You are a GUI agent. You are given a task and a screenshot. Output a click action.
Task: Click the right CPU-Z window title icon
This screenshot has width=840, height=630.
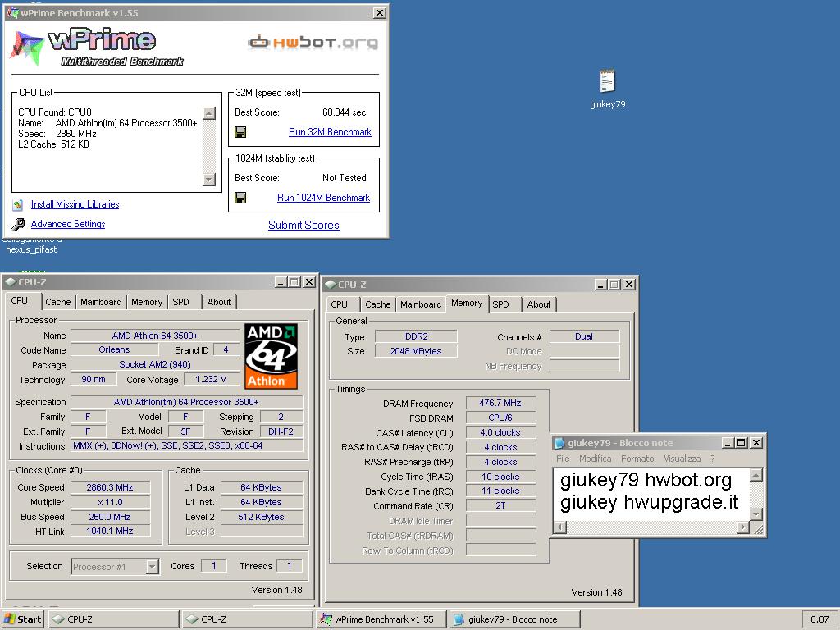coord(331,285)
